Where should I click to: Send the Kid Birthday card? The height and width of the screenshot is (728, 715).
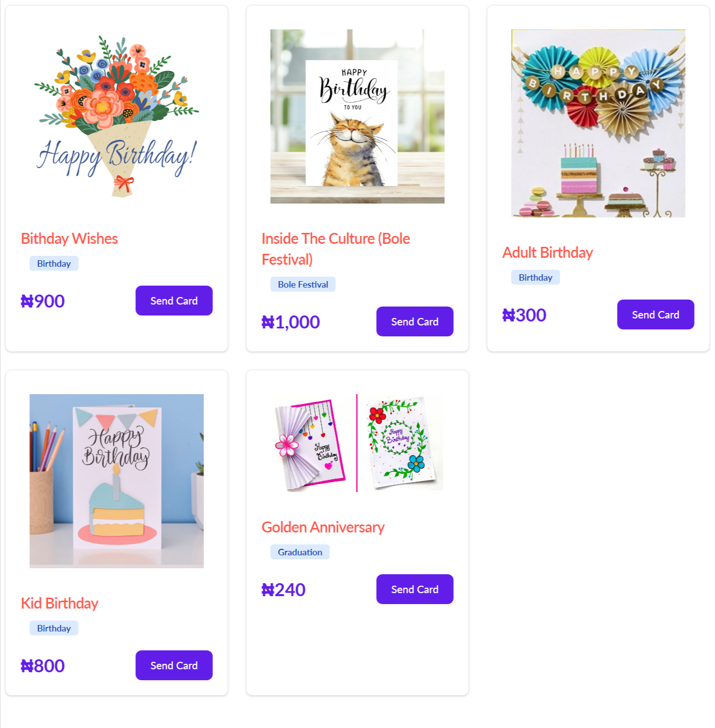pyautogui.click(x=174, y=665)
